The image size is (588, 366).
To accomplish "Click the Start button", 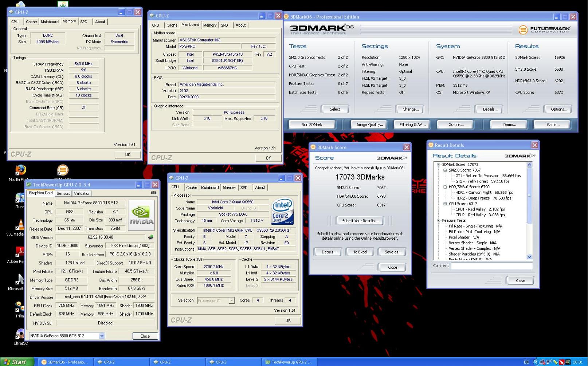I will (17, 362).
